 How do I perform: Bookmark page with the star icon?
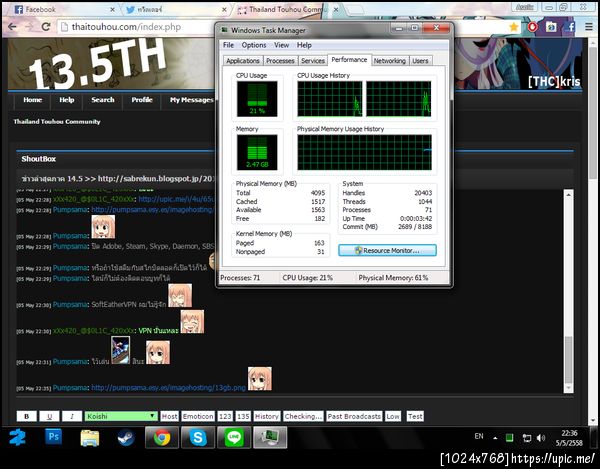[514, 27]
